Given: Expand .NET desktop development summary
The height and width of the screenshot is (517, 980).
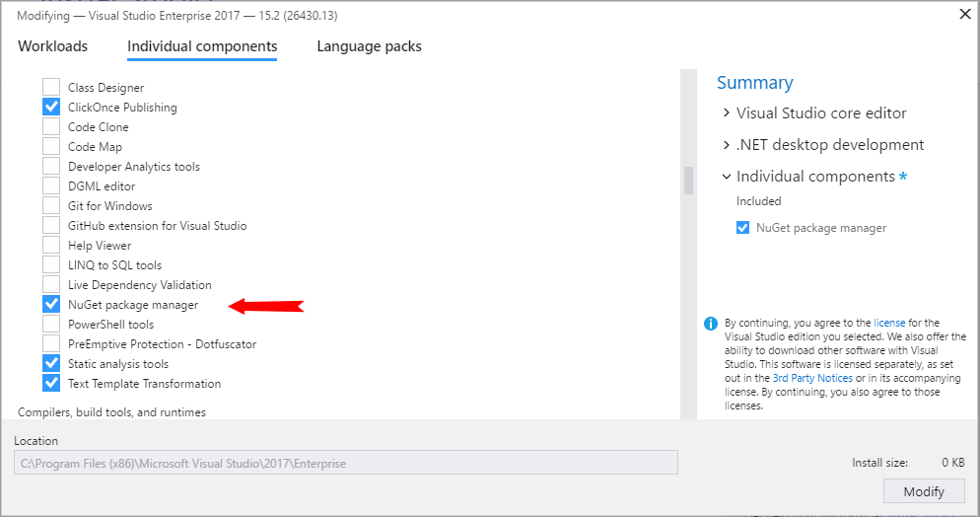Looking at the screenshot, I should tap(727, 144).
